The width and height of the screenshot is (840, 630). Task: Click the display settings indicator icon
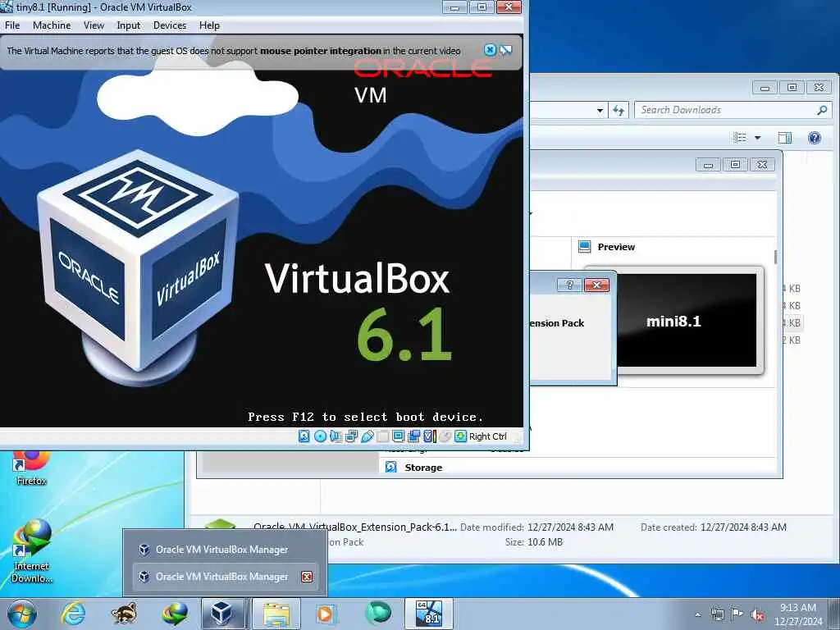[x=398, y=436]
